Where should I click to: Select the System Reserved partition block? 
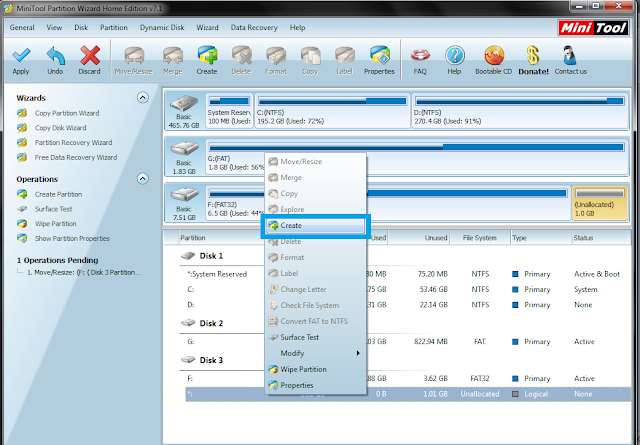pos(229,111)
